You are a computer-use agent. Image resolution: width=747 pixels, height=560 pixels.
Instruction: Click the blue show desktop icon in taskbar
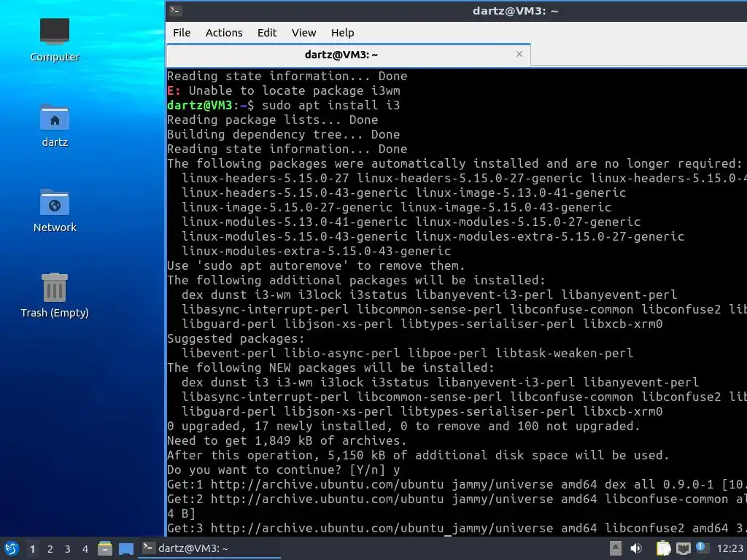125,548
